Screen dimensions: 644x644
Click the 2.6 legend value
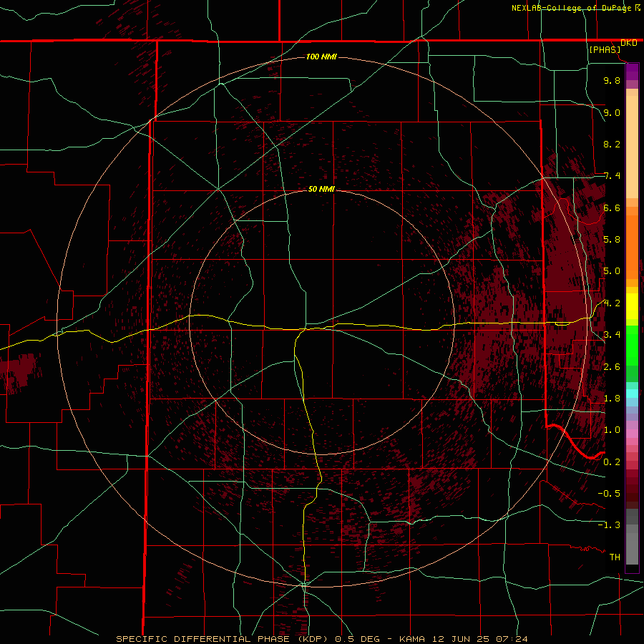point(612,367)
